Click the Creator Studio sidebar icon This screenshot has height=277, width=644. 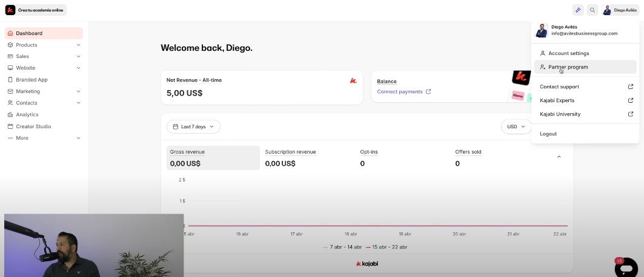point(10,126)
